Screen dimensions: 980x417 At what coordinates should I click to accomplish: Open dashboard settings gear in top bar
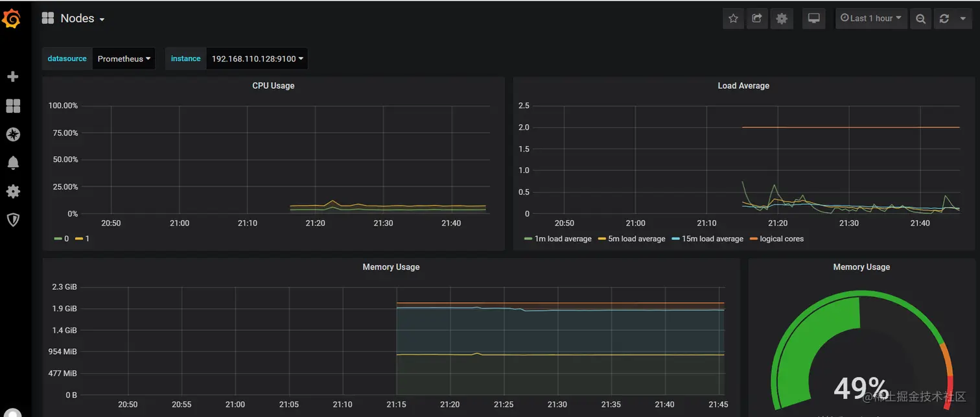coord(782,19)
